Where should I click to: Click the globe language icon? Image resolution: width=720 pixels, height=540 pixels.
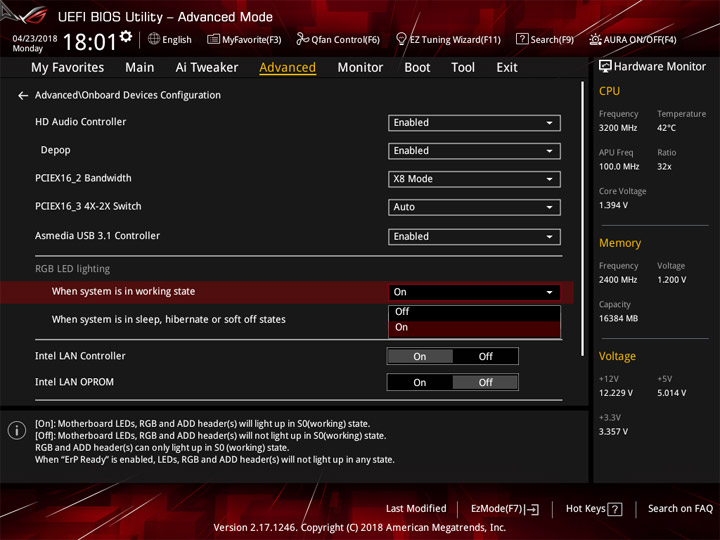154,39
